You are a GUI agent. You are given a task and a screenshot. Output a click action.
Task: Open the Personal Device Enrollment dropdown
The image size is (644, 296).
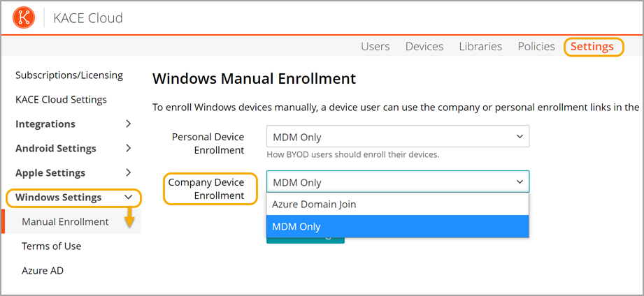(397, 137)
